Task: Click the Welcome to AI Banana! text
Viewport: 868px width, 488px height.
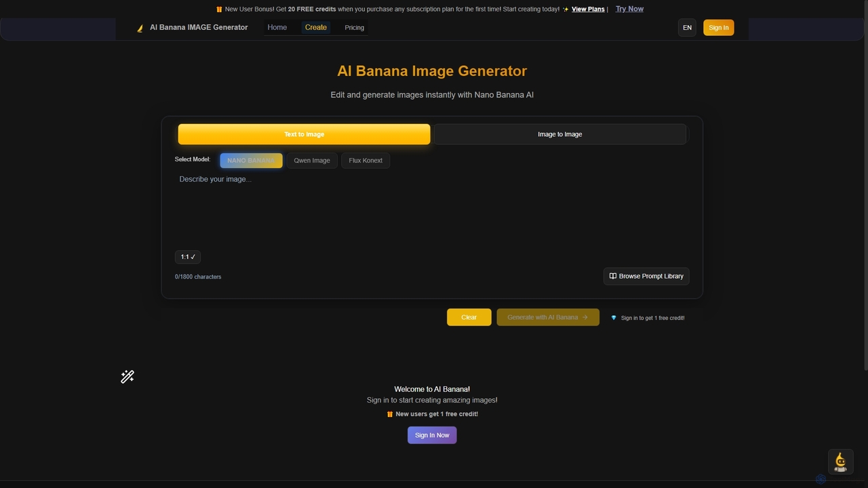Action: click(432, 389)
